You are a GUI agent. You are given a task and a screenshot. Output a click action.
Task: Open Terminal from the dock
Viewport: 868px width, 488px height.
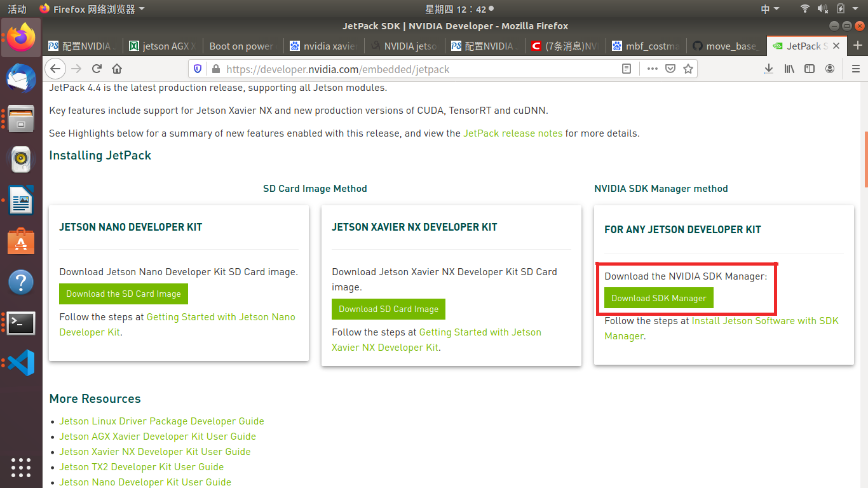(x=21, y=323)
